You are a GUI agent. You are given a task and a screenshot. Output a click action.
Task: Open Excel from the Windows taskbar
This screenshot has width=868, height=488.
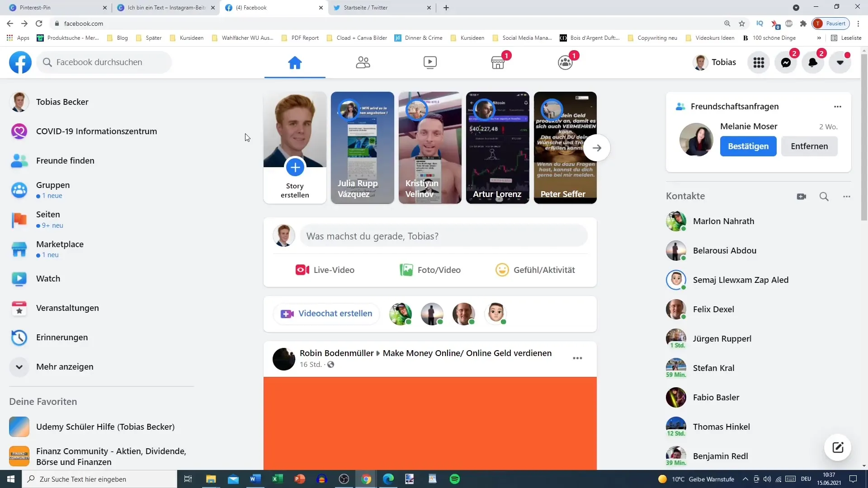pyautogui.click(x=277, y=479)
